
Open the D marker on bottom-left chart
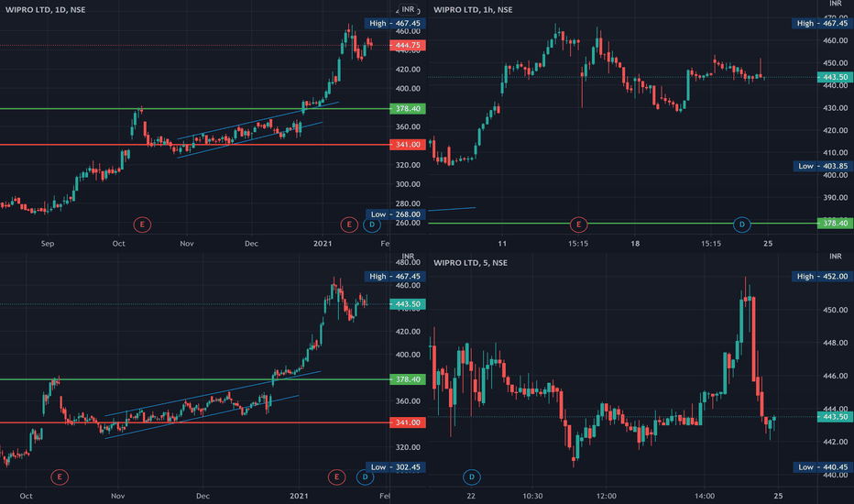point(365,477)
